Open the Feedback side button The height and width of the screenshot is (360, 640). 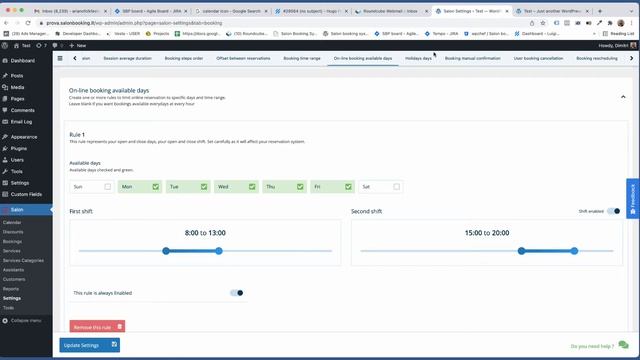pos(633,199)
